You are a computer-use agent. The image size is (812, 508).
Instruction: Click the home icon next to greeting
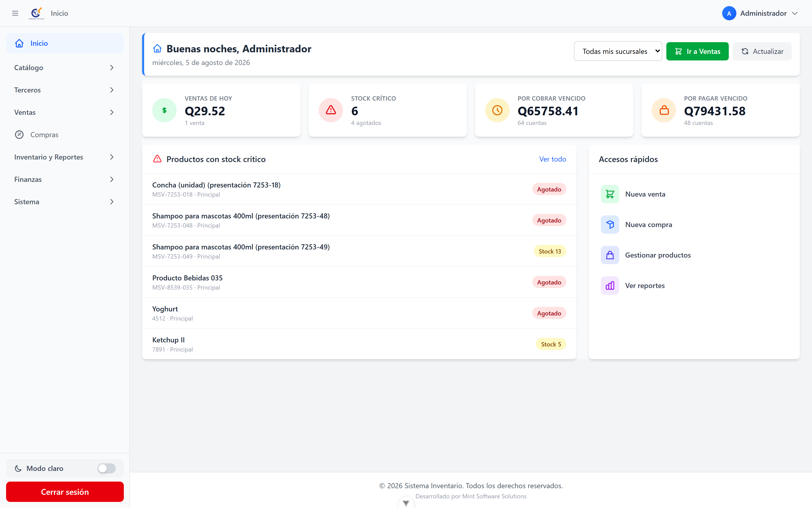click(x=157, y=49)
